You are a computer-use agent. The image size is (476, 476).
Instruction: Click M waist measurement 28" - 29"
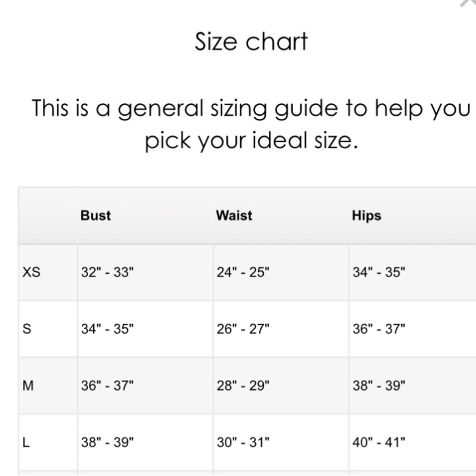pos(243,386)
